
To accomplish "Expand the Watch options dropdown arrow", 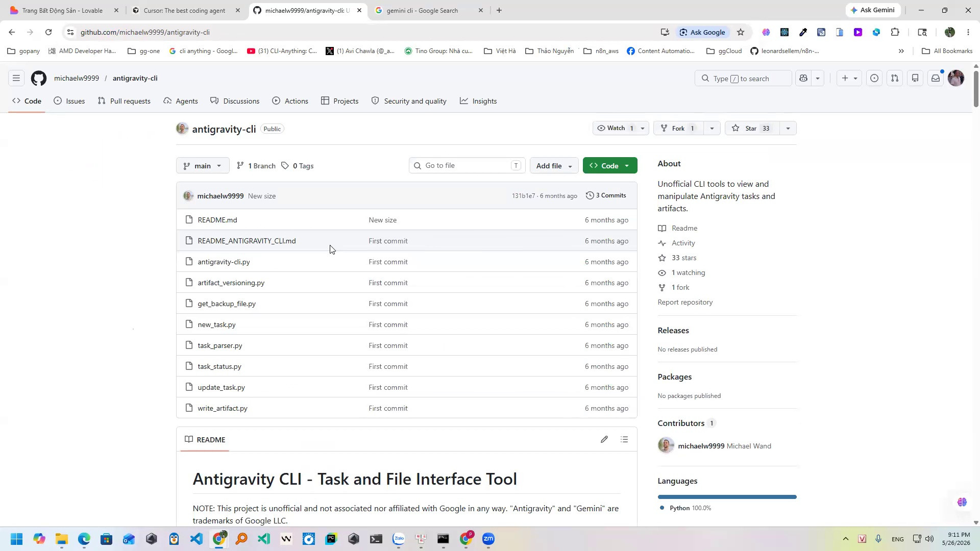I will (x=643, y=129).
